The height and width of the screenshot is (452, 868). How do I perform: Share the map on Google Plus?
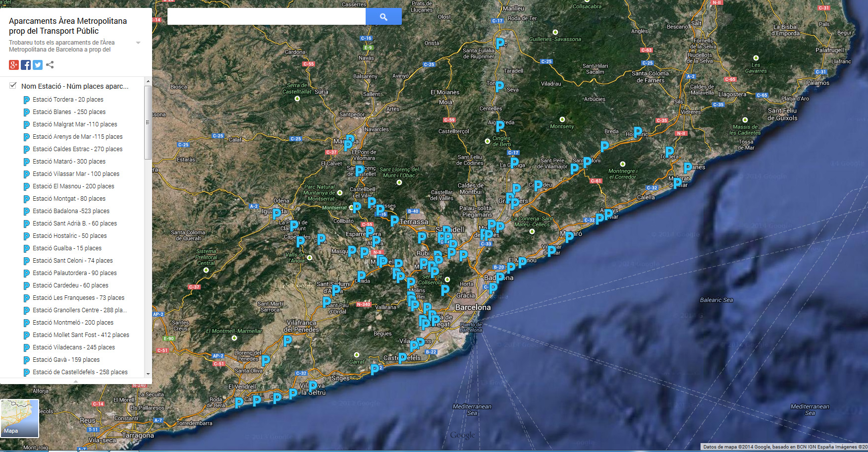coord(14,65)
